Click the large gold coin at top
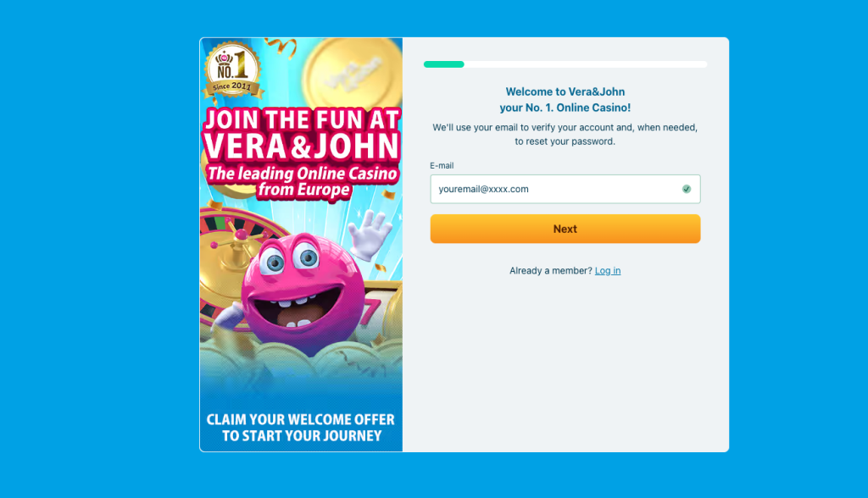Image resolution: width=868 pixels, height=498 pixels. (x=352, y=73)
